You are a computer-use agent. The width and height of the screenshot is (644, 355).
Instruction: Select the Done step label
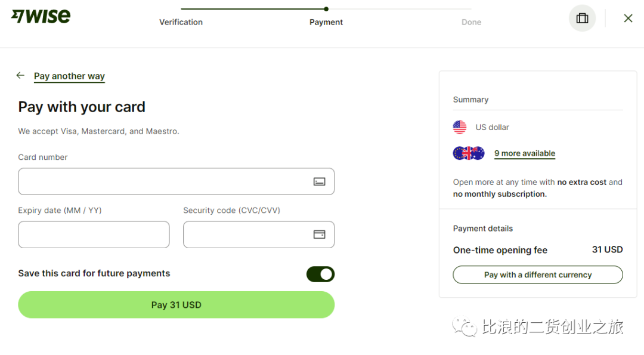coord(471,22)
